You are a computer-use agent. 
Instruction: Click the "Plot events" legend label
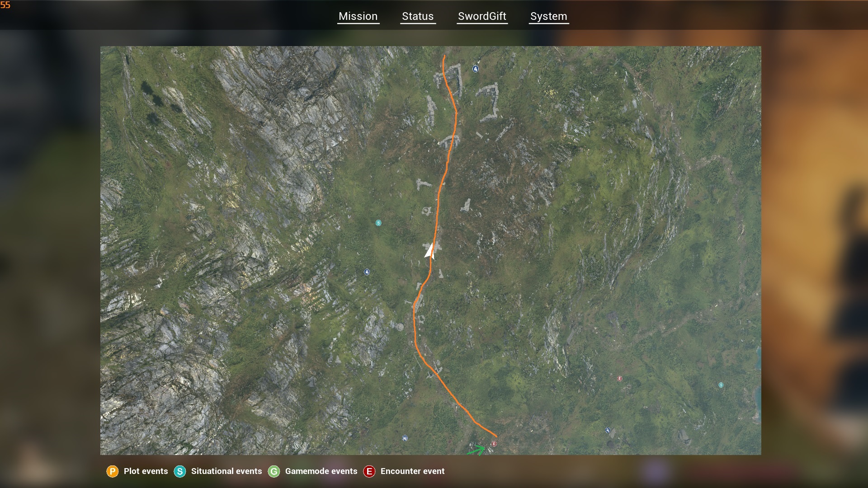point(146,471)
